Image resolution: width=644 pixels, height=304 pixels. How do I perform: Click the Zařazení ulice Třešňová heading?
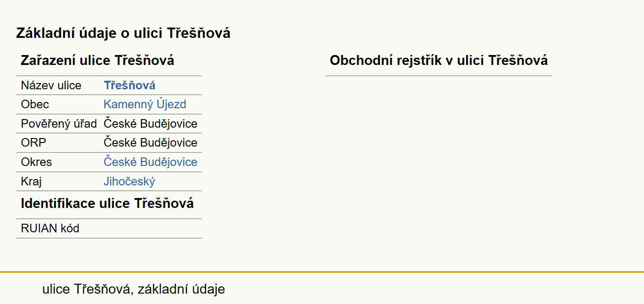coord(98,60)
